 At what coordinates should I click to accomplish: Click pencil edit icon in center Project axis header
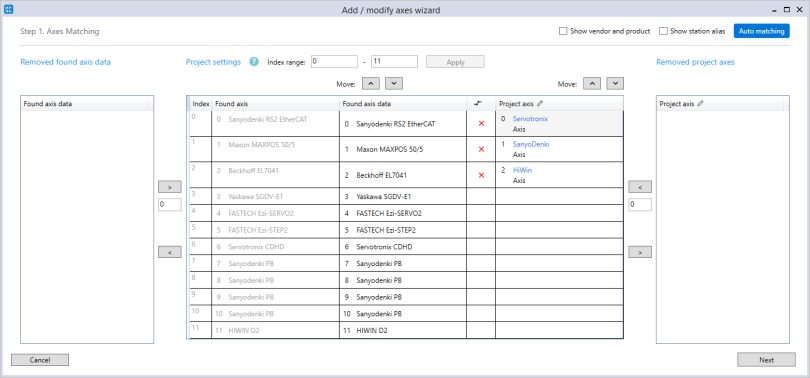point(540,103)
